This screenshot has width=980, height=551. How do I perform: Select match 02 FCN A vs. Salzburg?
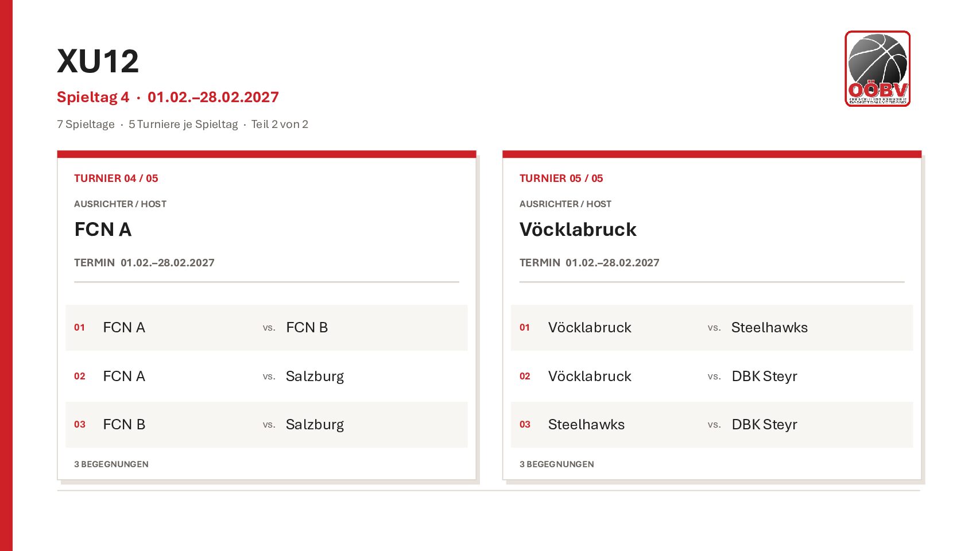click(266, 376)
